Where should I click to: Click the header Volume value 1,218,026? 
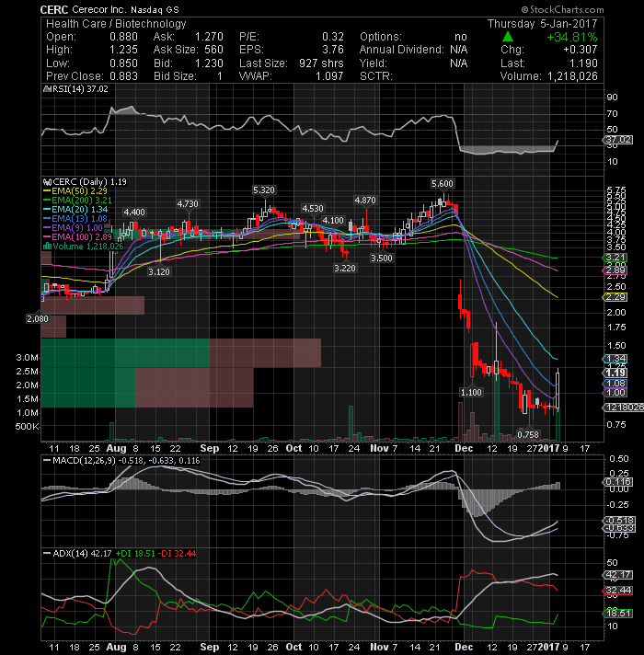[x=572, y=76]
